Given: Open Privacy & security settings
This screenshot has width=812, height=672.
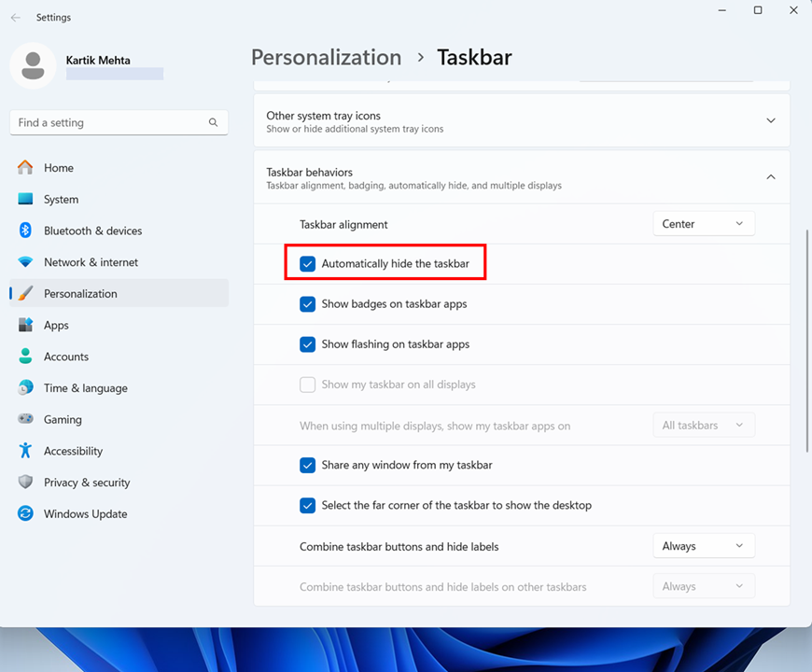Looking at the screenshot, I should click(x=119, y=483).
